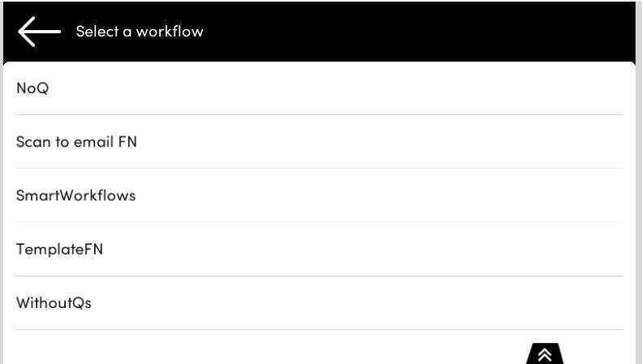Click the Scan to email FN row

click(319, 142)
